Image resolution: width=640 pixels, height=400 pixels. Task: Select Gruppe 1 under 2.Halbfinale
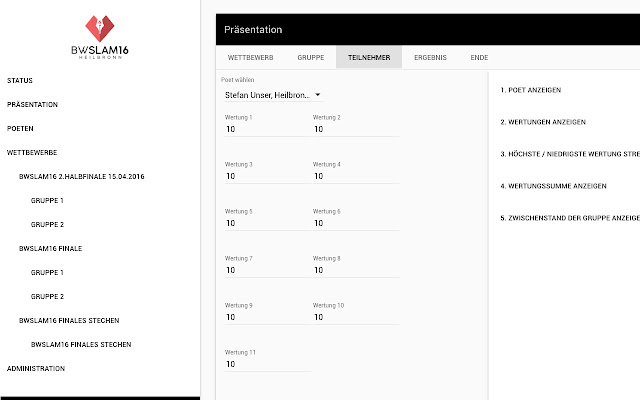[47, 200]
